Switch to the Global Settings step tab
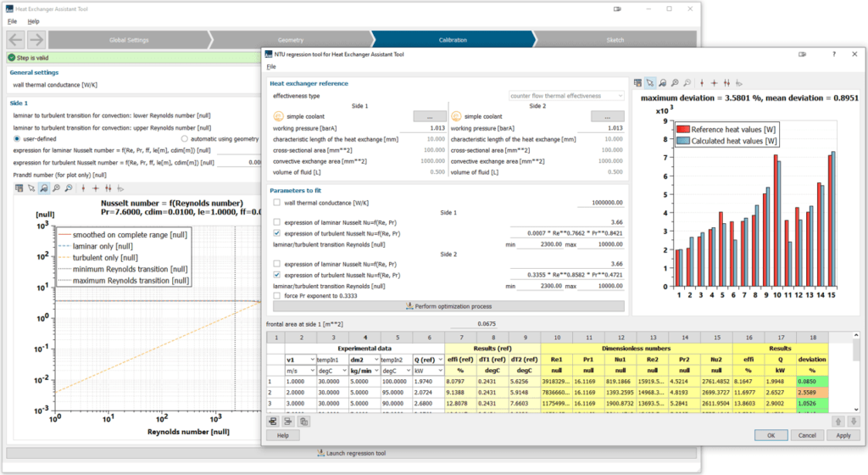Viewport: 868px width, 475px height. coord(129,40)
